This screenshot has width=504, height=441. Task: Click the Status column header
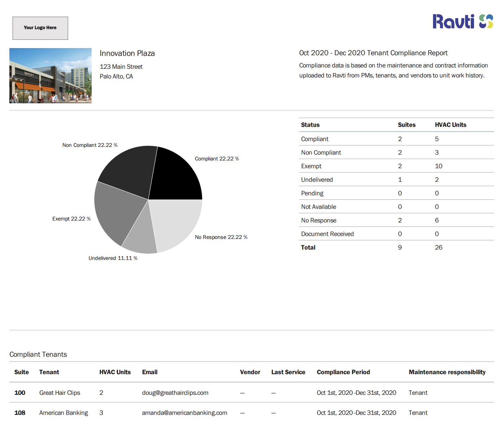[x=310, y=125]
